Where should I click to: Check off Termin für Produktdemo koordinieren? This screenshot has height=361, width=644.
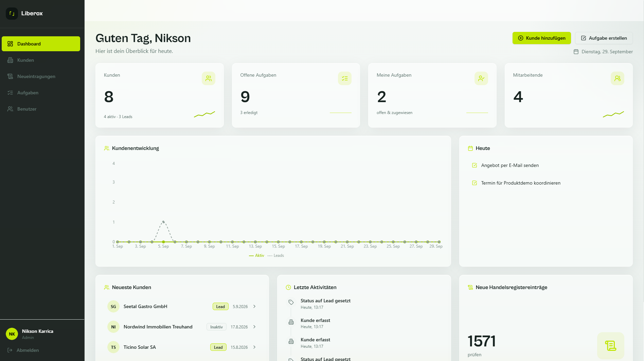pyautogui.click(x=475, y=183)
